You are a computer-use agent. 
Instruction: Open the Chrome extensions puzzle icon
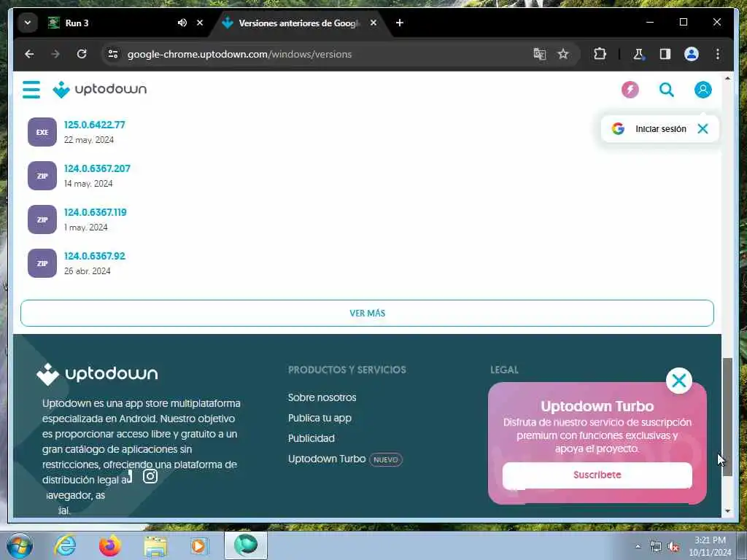(x=600, y=54)
